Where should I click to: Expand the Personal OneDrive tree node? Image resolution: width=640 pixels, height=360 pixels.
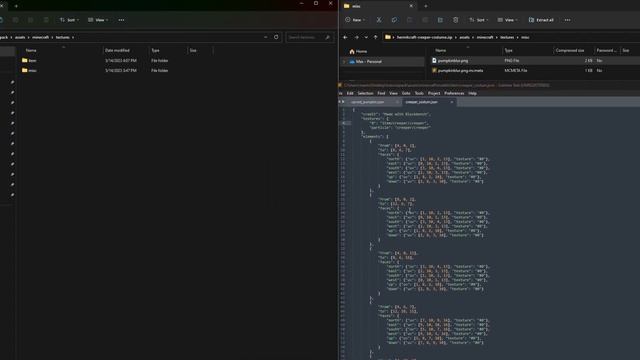(x=344, y=62)
